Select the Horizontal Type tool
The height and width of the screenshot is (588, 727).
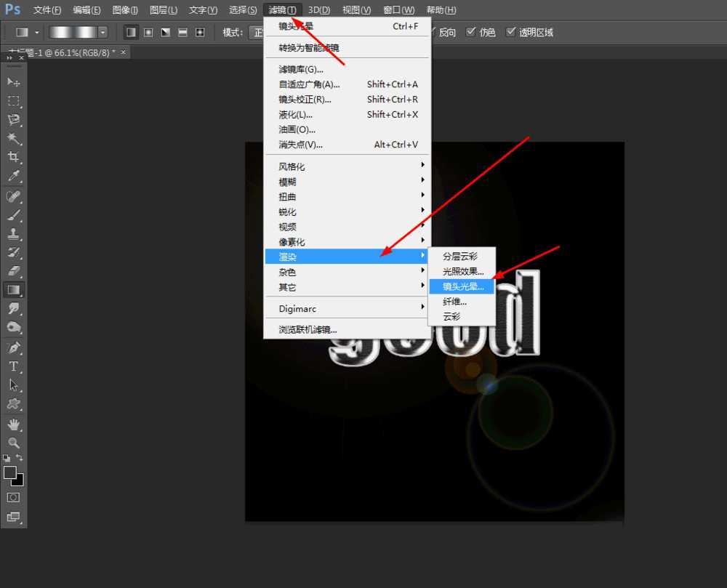pos(14,366)
